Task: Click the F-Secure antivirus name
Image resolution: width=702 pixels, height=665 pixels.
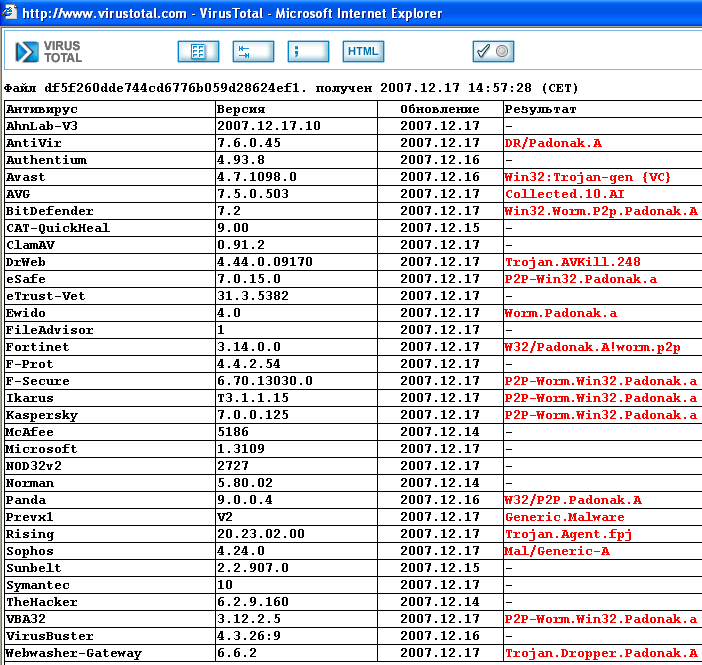Action: (38, 382)
